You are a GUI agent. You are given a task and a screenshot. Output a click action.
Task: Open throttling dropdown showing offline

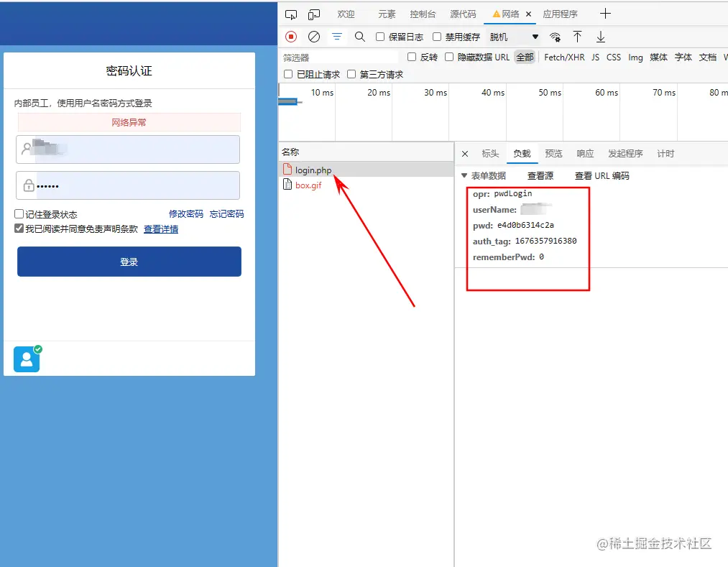pyautogui.click(x=514, y=37)
